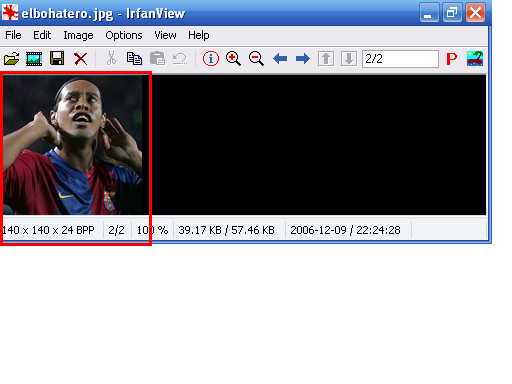The height and width of the screenshot is (384, 512).
Task: Zoom in with the plus magnifier
Action: pos(233,59)
